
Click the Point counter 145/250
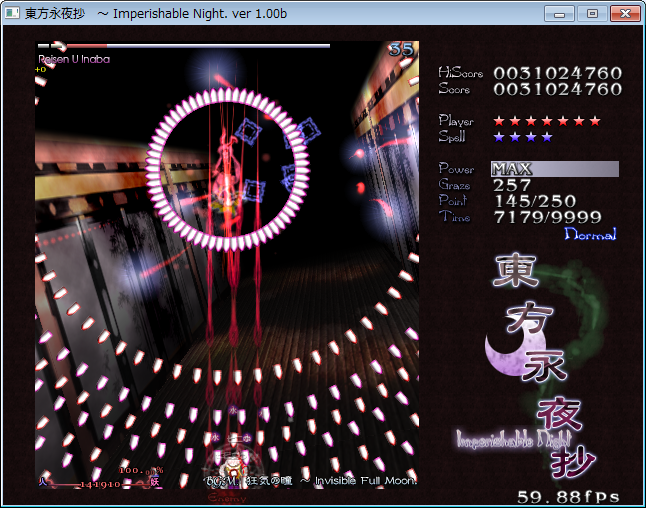point(535,201)
